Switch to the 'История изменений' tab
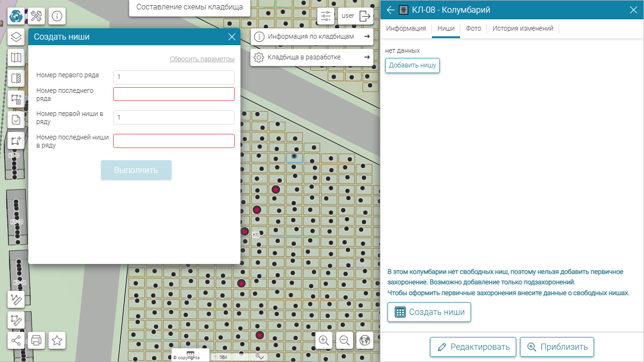The image size is (644, 362). click(x=523, y=29)
